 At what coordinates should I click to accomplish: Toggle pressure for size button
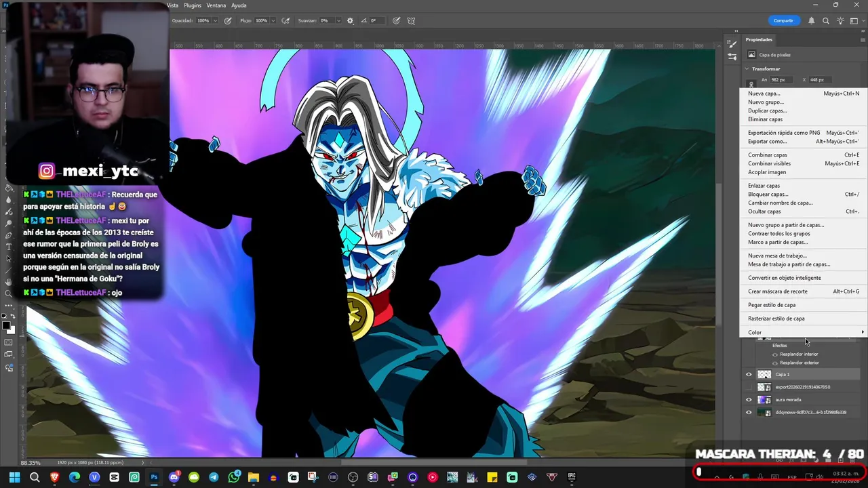[396, 21]
